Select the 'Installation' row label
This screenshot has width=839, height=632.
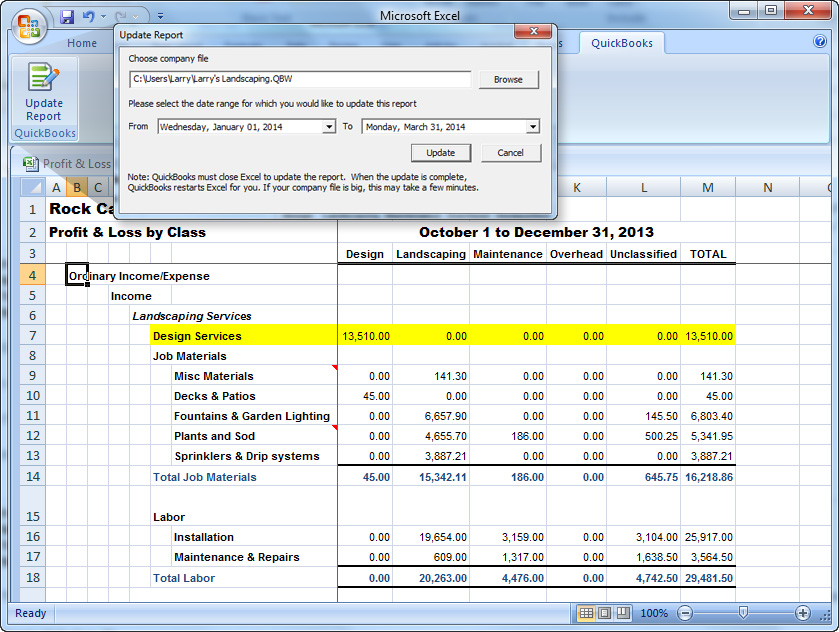203,537
